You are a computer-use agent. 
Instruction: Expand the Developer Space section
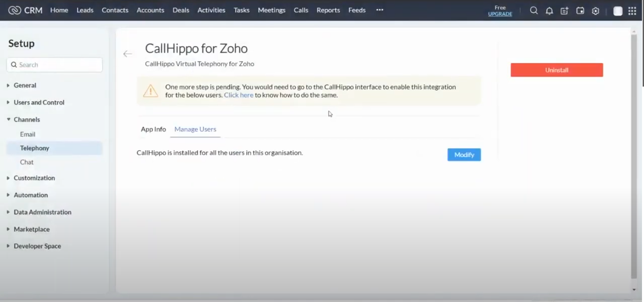[8, 246]
